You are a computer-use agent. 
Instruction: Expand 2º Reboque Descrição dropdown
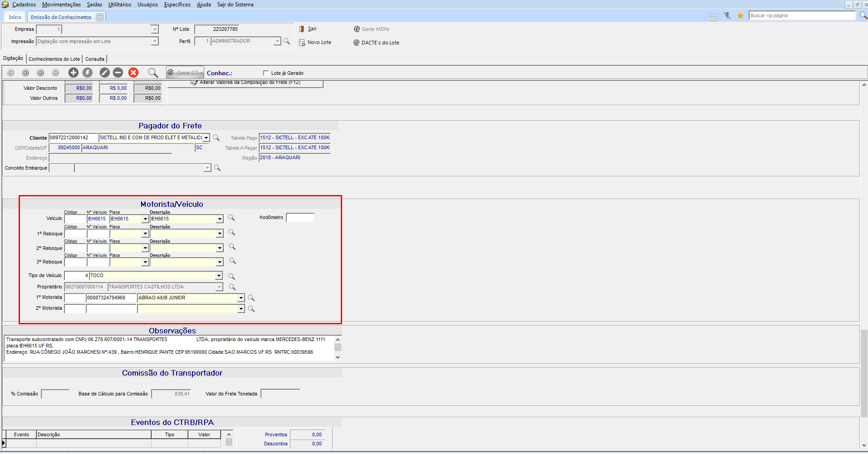pos(220,249)
